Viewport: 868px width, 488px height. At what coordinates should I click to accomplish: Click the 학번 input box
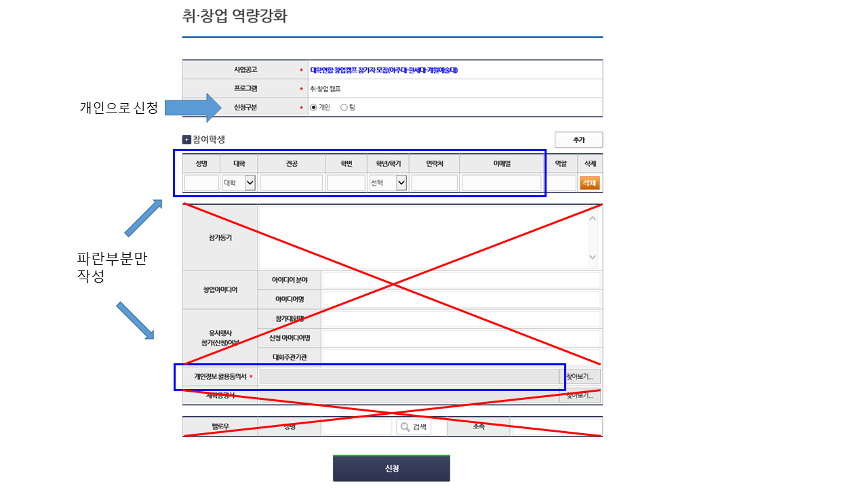(x=346, y=183)
